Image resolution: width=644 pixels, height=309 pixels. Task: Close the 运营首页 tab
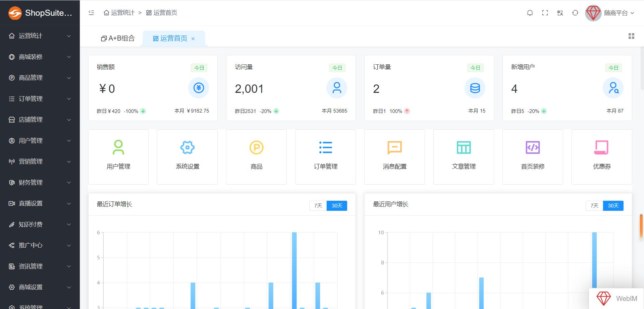point(193,39)
